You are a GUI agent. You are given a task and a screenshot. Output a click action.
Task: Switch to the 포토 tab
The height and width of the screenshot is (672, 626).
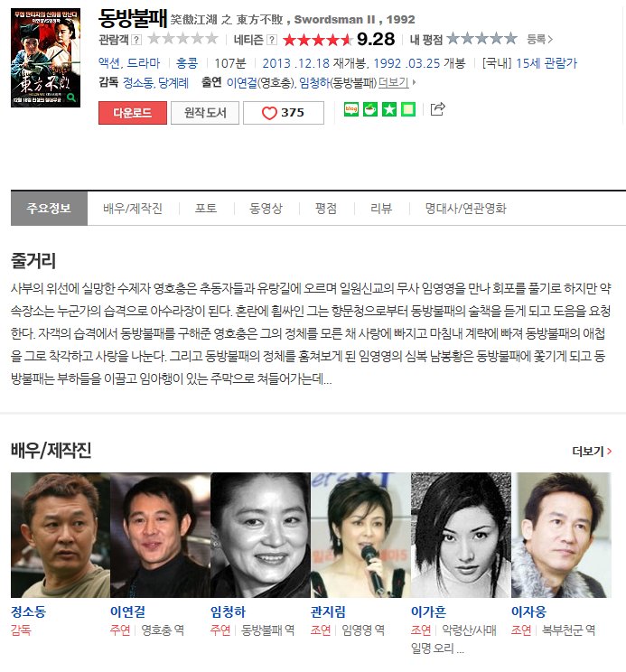206,209
